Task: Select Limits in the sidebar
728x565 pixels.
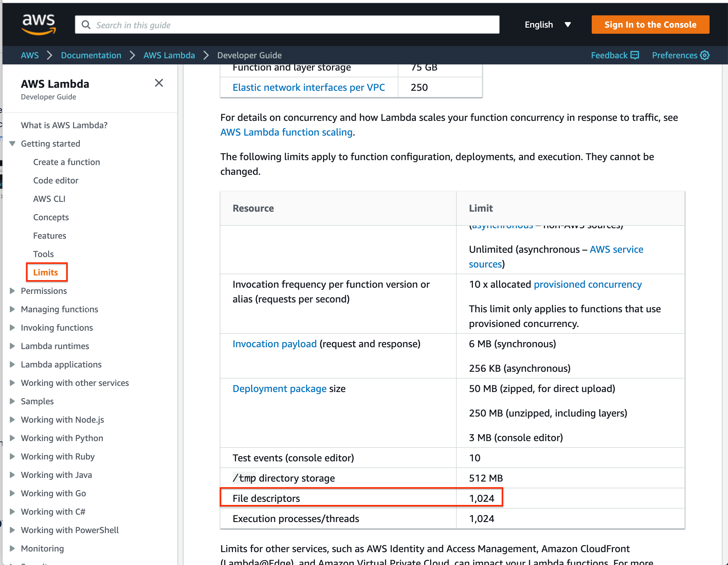Action: click(46, 272)
